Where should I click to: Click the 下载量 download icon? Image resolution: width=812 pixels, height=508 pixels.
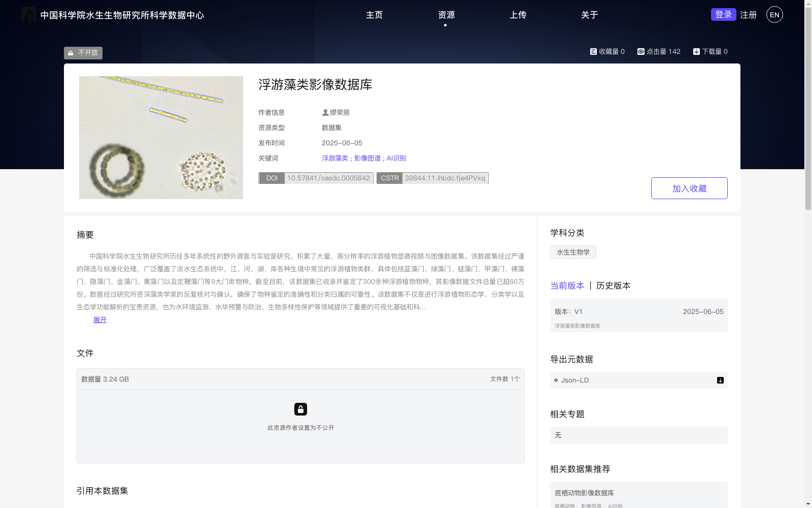coord(696,51)
